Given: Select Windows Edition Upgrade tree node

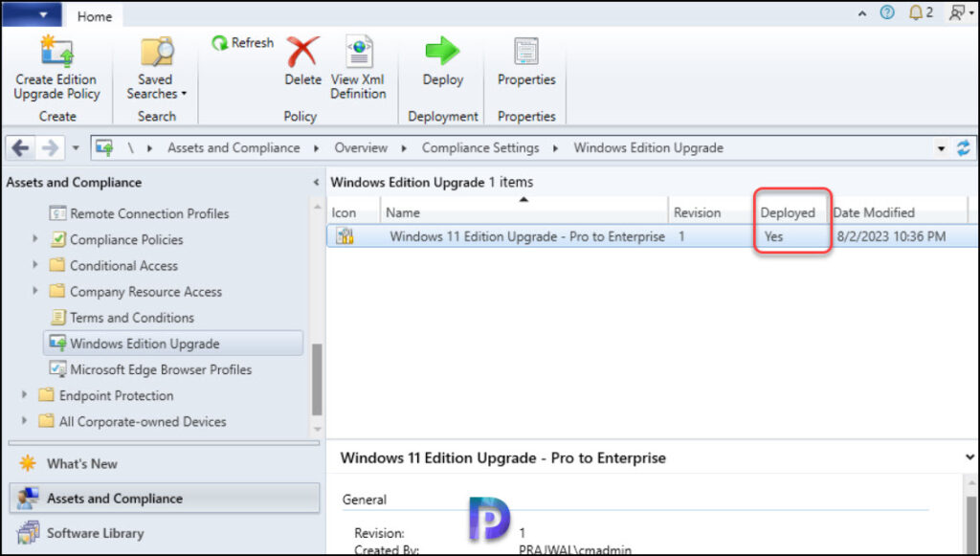Looking at the screenshot, I should point(173,344).
